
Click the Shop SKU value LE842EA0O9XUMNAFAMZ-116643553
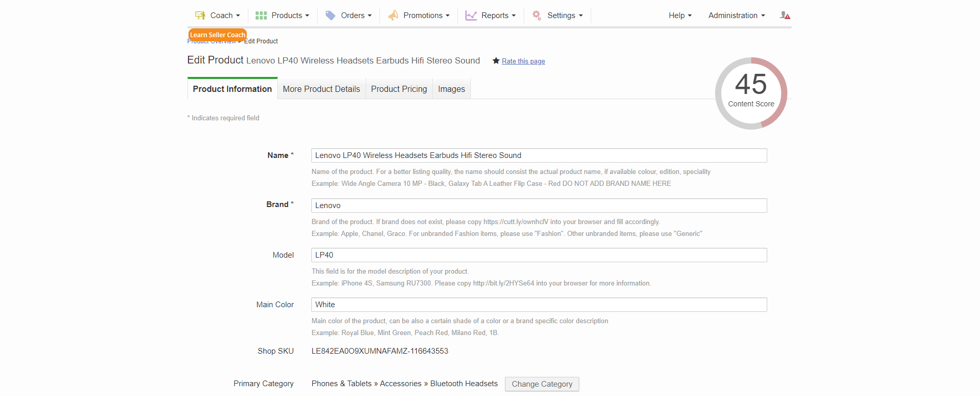380,351
